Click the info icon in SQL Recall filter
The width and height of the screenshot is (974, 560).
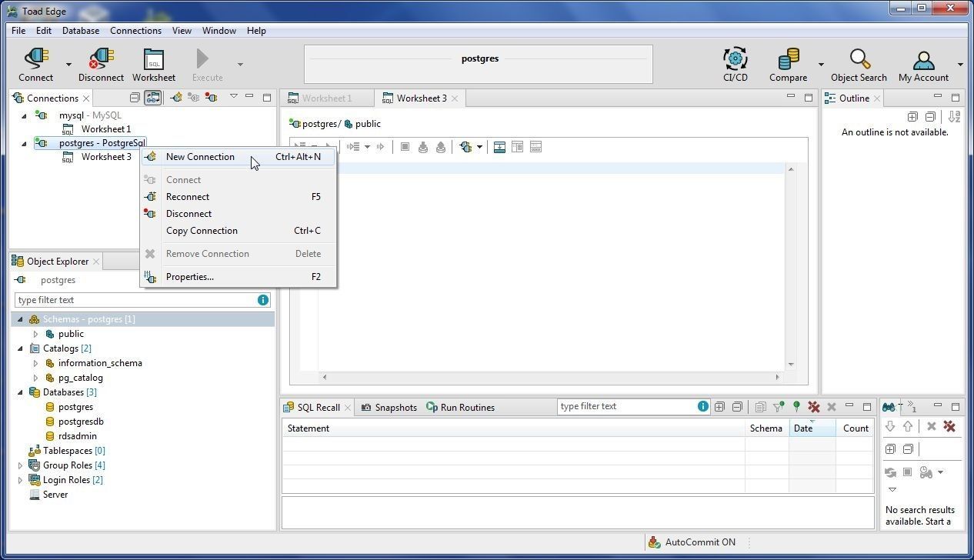pos(703,406)
